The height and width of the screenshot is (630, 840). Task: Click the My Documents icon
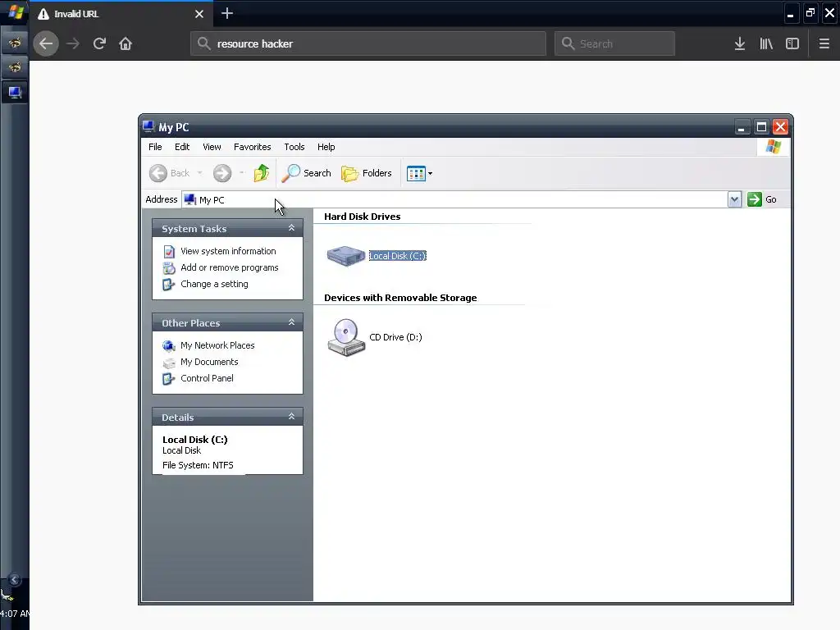[x=169, y=363]
